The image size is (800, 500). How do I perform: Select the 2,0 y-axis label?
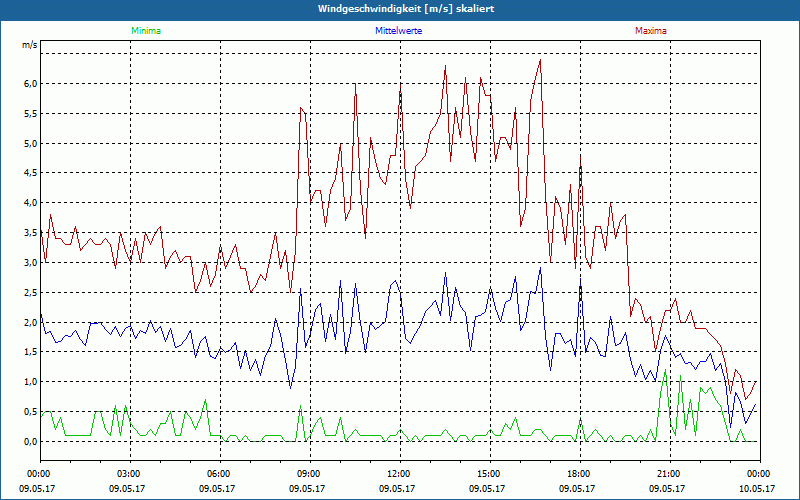click(x=30, y=322)
